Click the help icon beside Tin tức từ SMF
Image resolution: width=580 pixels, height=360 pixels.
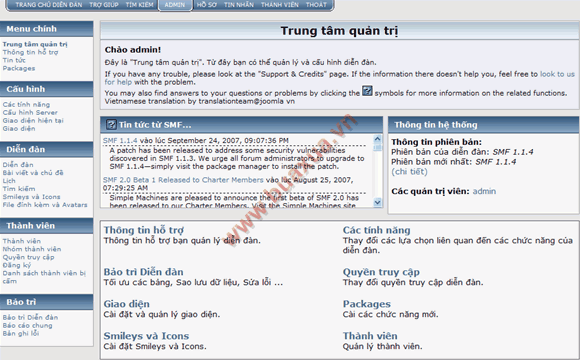click(x=111, y=125)
